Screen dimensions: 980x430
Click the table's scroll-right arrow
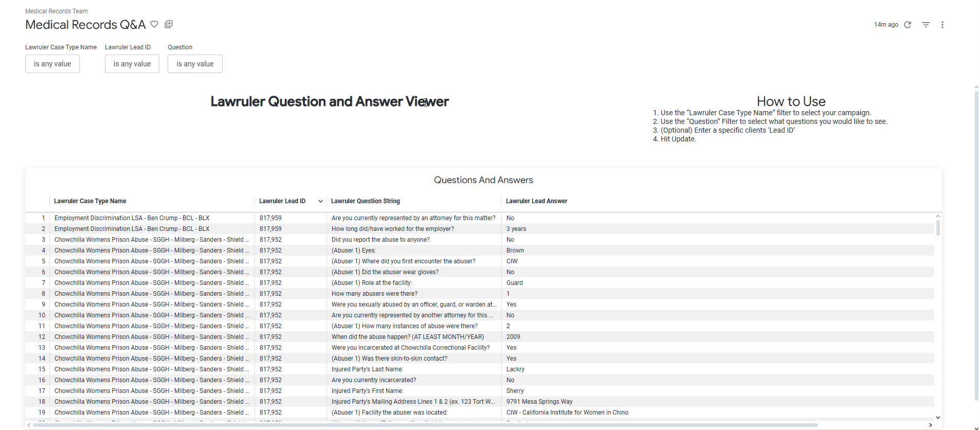[x=930, y=425]
